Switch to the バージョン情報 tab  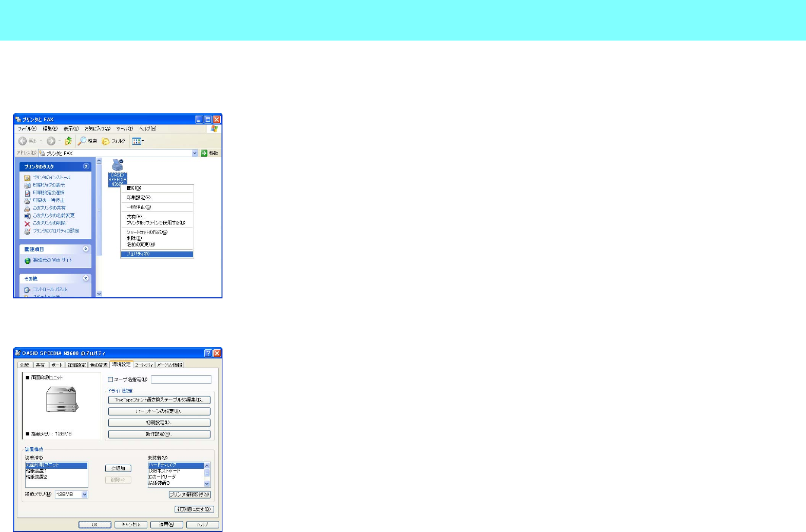tap(169, 365)
